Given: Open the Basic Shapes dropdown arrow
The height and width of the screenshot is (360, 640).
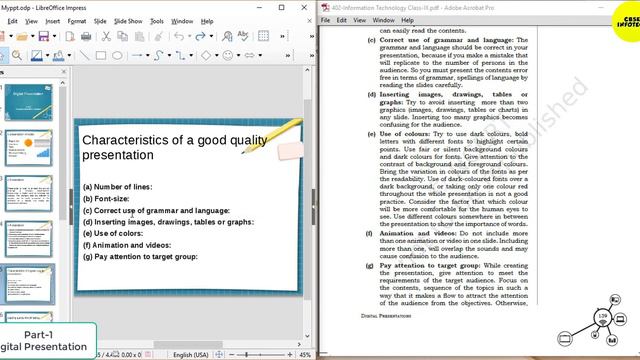Looking at the screenshot, I should (216, 55).
